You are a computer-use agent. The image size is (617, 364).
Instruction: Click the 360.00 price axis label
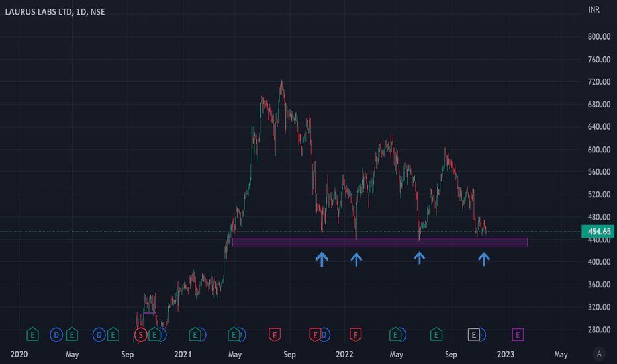pyautogui.click(x=599, y=285)
